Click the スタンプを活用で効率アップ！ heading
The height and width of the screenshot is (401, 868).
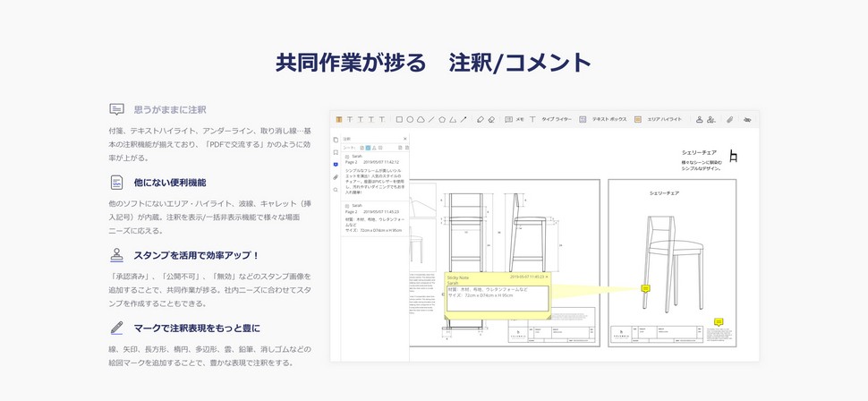click(197, 255)
